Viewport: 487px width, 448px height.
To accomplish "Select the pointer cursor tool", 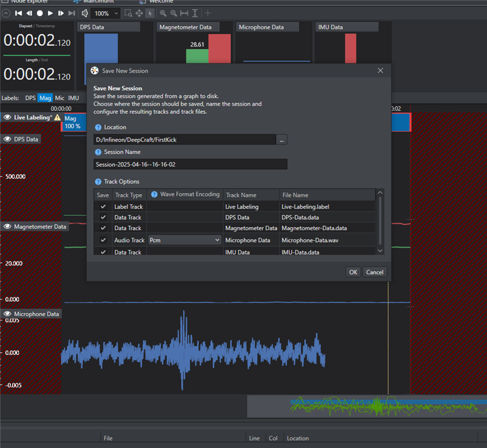I will pos(150,13).
